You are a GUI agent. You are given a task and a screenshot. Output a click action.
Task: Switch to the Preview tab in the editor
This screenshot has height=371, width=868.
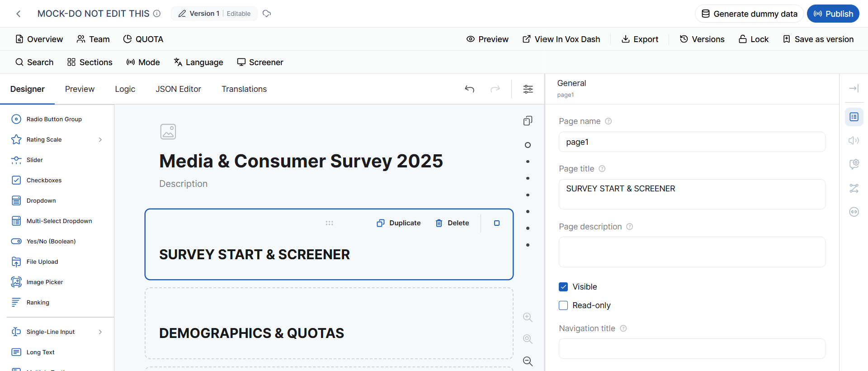(80, 89)
